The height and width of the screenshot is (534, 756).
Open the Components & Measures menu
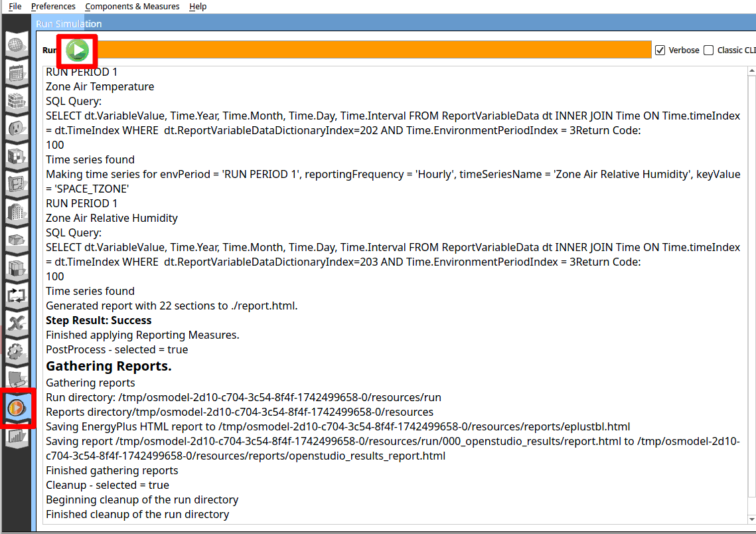tap(132, 7)
